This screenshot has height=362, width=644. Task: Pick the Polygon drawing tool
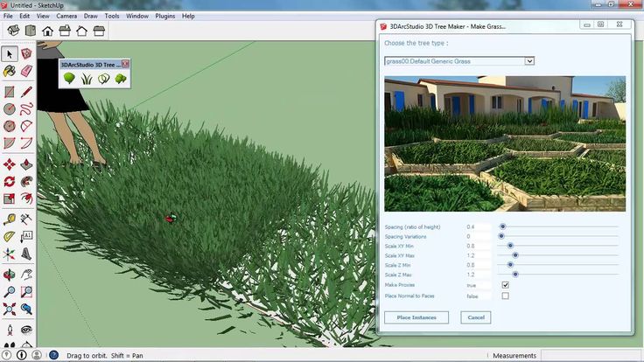tap(10, 126)
